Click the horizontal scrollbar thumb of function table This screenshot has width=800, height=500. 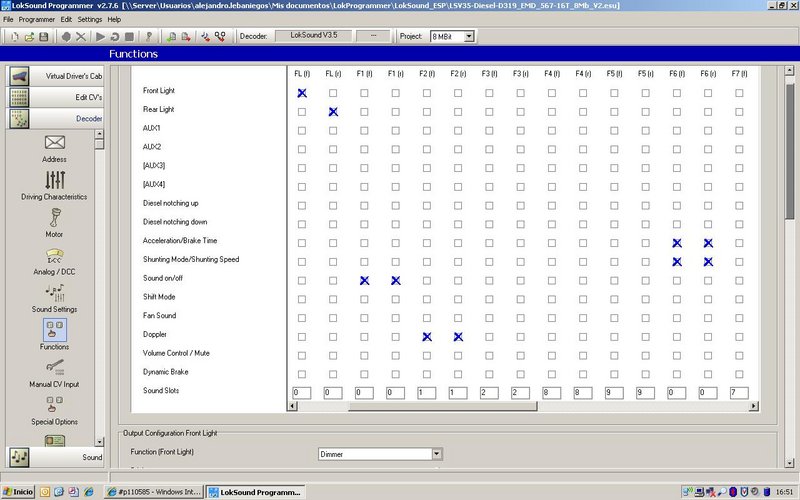pos(442,406)
